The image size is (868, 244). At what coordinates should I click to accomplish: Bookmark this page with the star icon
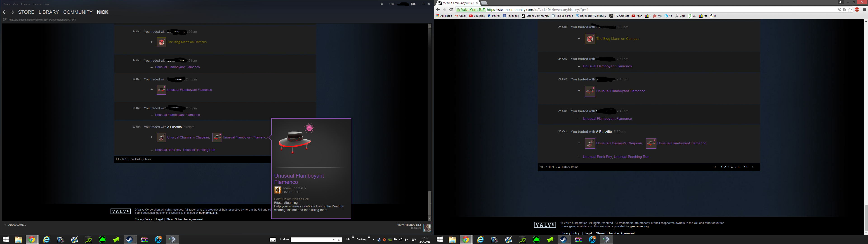[850, 10]
